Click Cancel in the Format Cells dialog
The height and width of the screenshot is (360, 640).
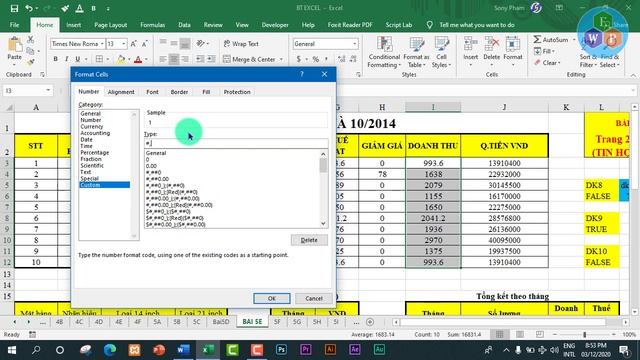[314, 298]
